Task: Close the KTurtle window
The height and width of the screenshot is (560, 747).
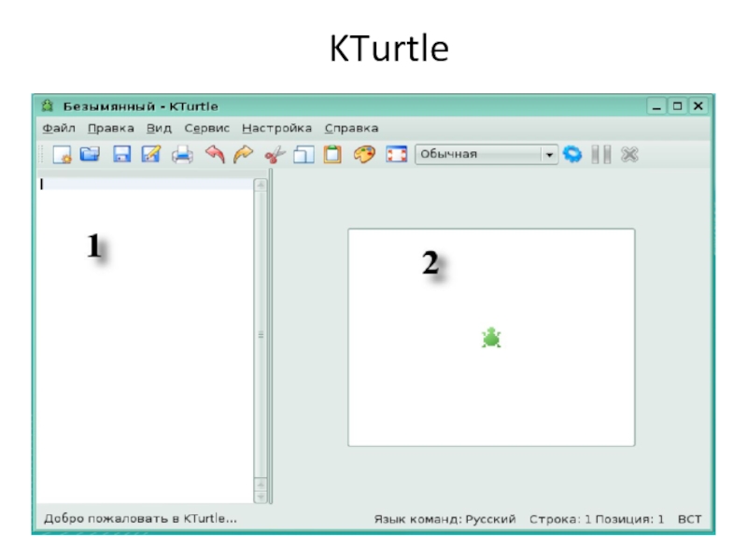Action: pos(698,105)
